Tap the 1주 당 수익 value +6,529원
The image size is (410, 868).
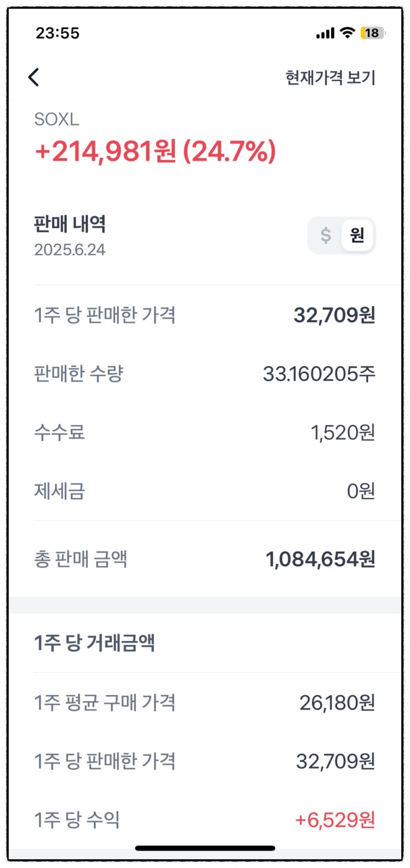[335, 820]
